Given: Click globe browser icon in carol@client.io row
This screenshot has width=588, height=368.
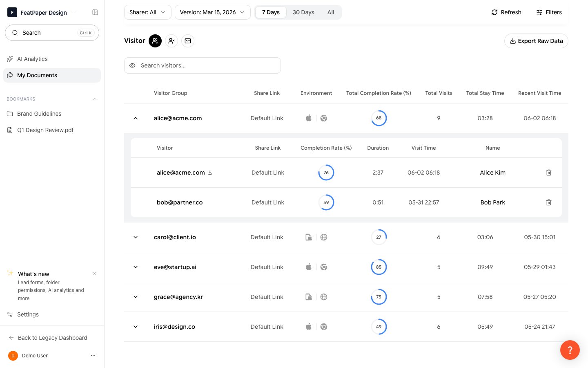Looking at the screenshot, I should pos(324,237).
